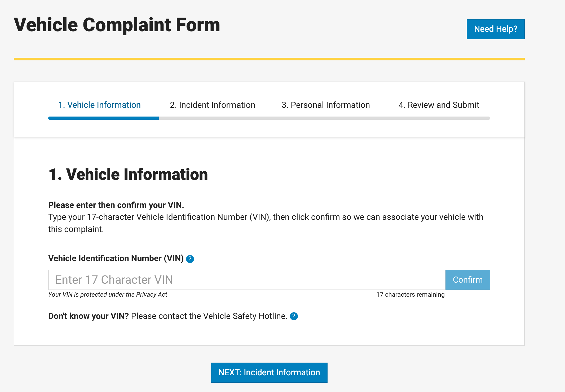Click NEXT: Incident Information button
The image size is (565, 392).
[x=269, y=372]
